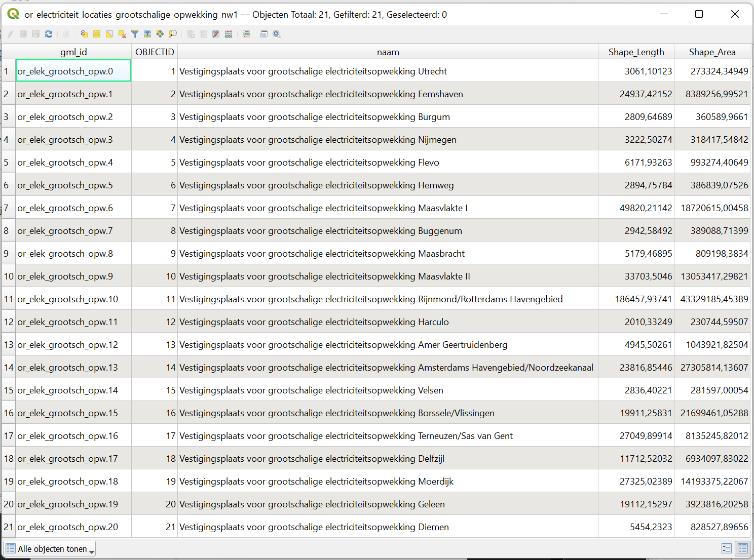Pan map to the selected rows

pos(160,34)
